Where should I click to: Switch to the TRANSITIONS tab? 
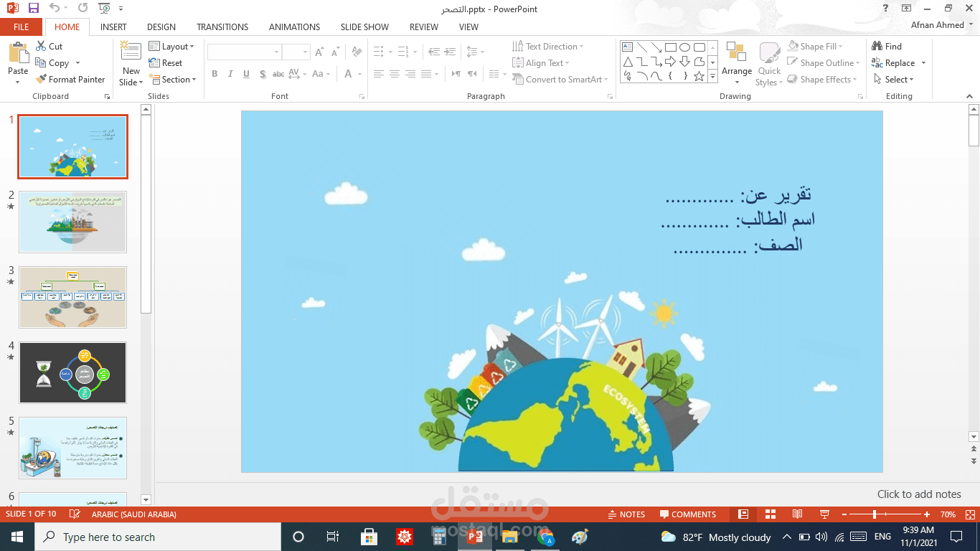[x=222, y=27]
